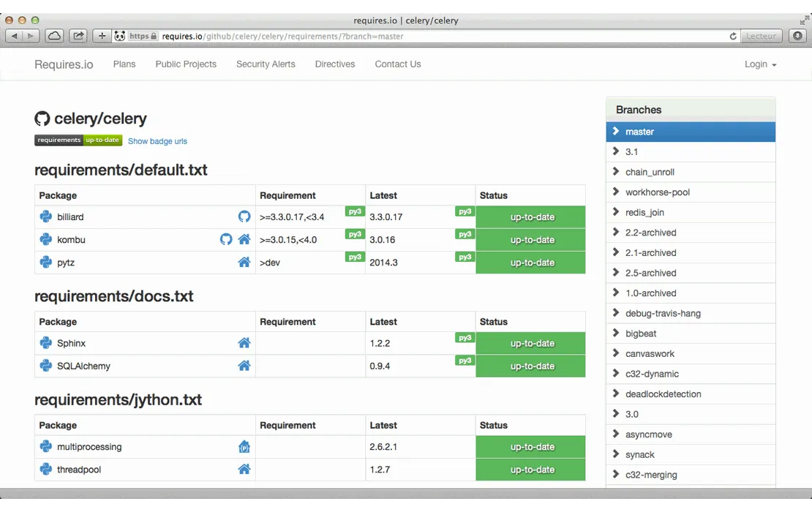Image resolution: width=812 pixels, height=512 pixels.
Task: Show badge urls for celery/celery
Action: pos(157,141)
